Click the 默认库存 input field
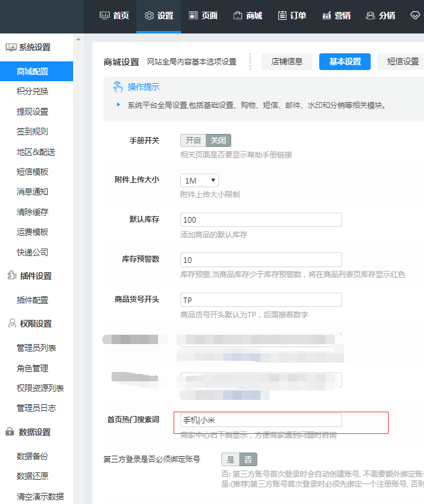 tap(261, 220)
